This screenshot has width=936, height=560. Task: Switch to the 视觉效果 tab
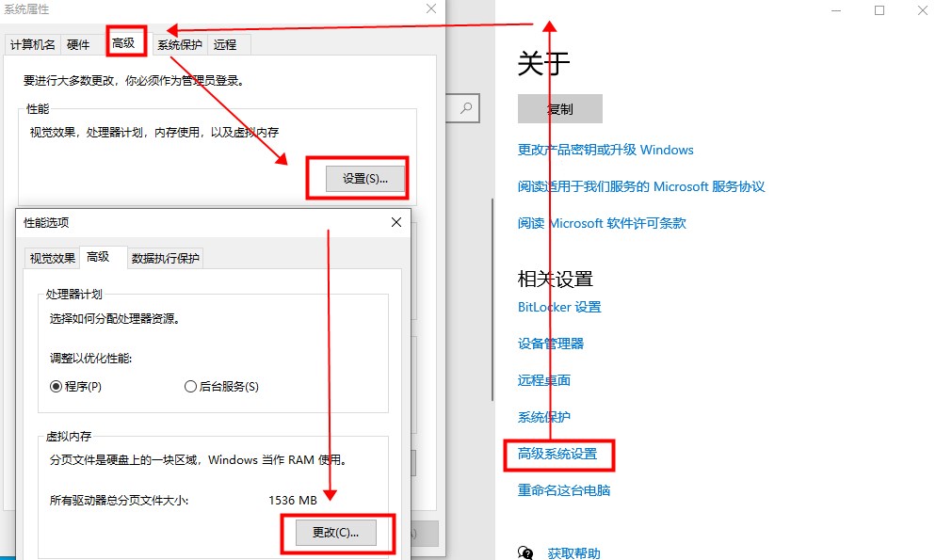(53, 259)
